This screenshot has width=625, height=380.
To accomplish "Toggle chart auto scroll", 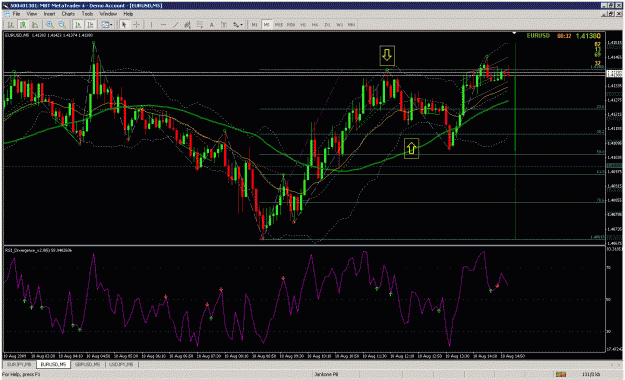I will tap(79, 25).
